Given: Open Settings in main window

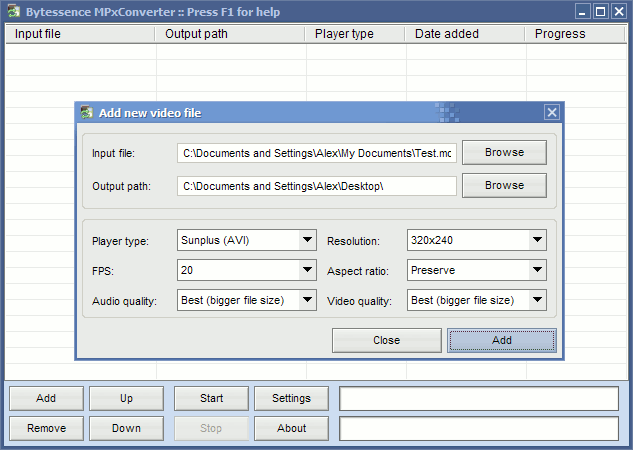Looking at the screenshot, I should 291,398.
